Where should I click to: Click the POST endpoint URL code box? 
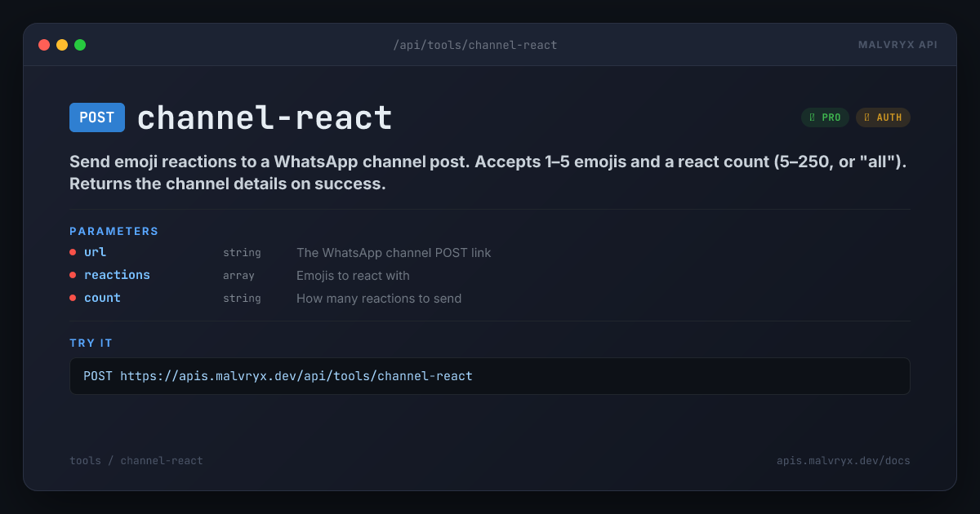click(x=490, y=376)
